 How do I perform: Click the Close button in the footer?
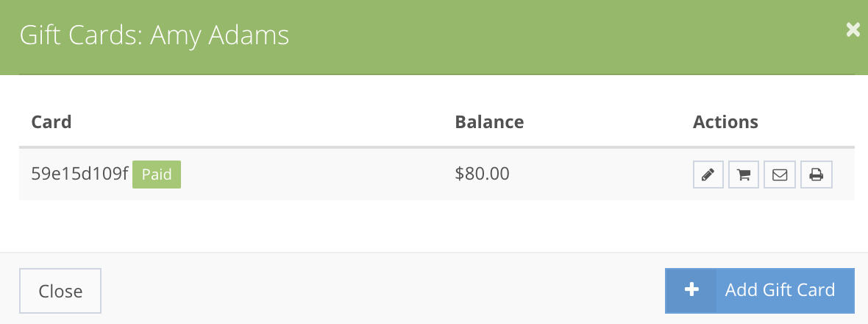(60, 291)
